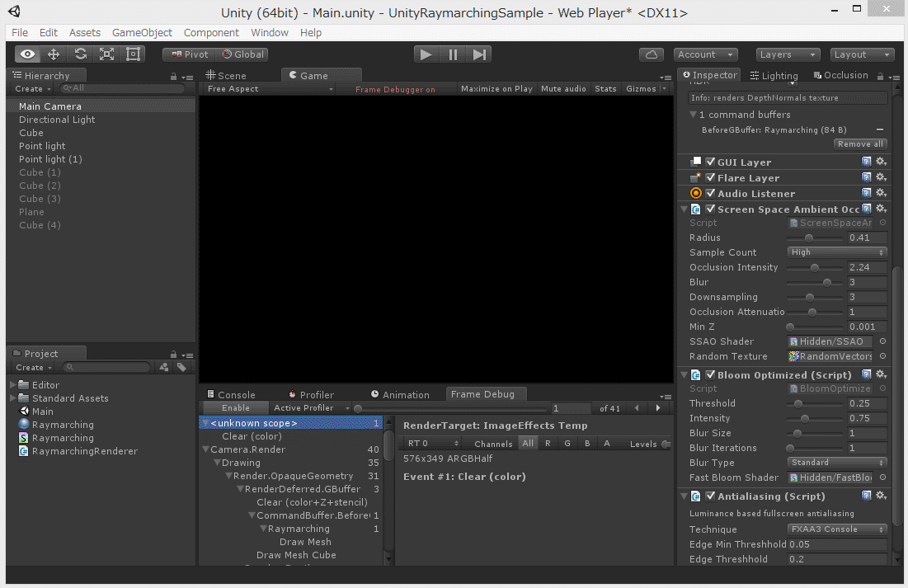Open help for GUI Layer component
The image size is (908, 588).
(866, 162)
